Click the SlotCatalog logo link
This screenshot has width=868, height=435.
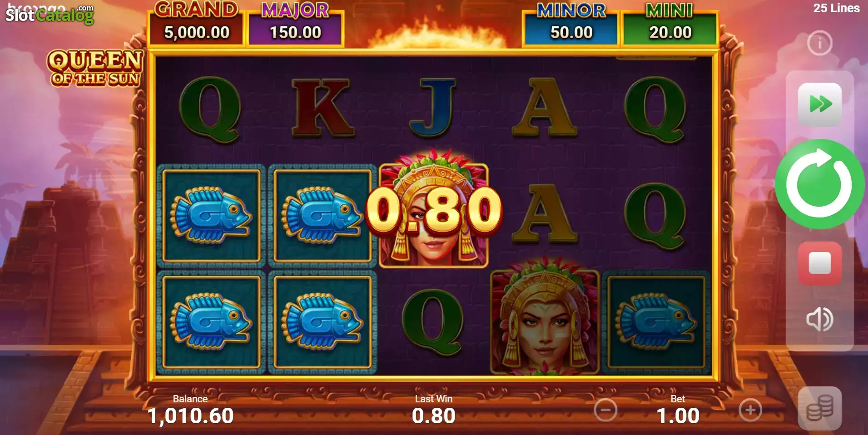[50, 15]
